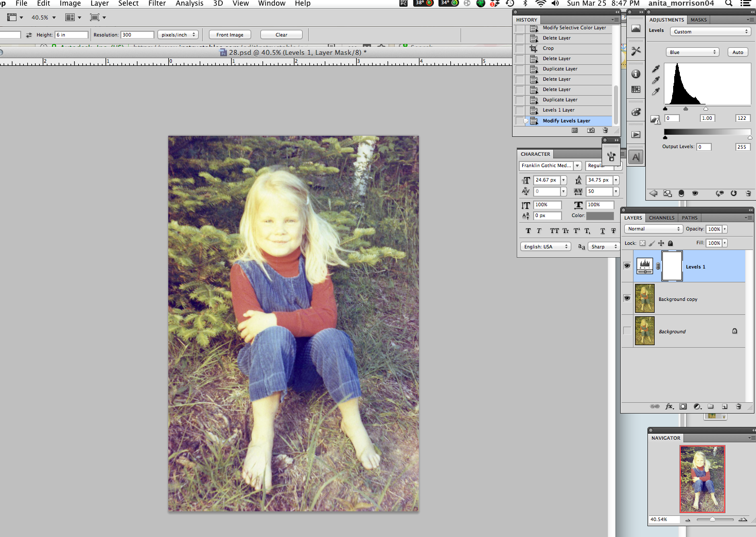The width and height of the screenshot is (756, 537).
Task: Switch to the Channels tab
Action: point(661,218)
